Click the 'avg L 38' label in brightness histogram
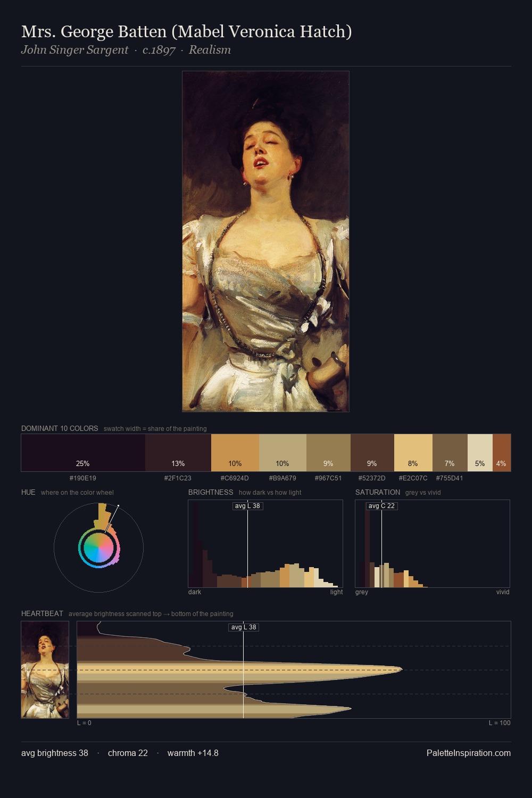The width and height of the screenshot is (532, 798). pos(247,506)
